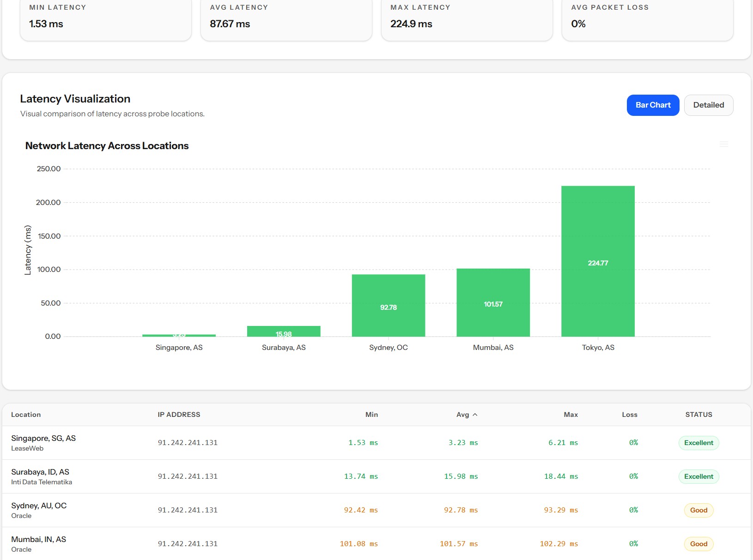Screen dimensions: 753x560
Task: Sort table by Min column header
Action: (371, 415)
